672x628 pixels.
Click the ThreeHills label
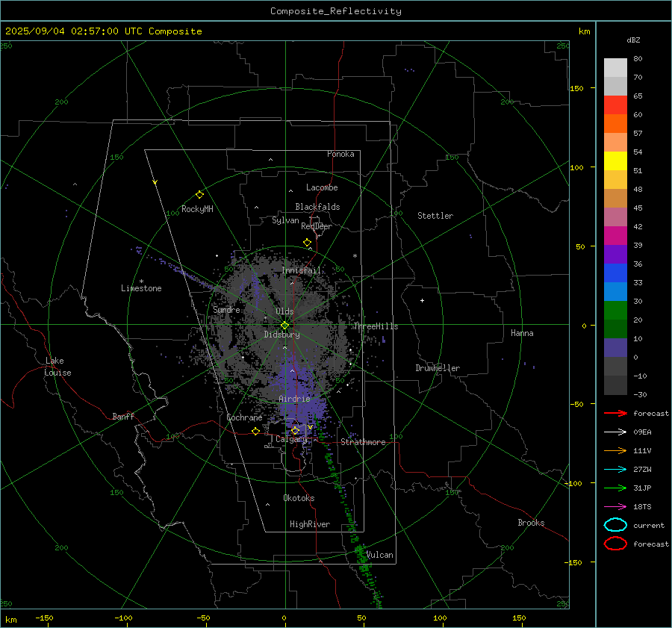click(376, 326)
